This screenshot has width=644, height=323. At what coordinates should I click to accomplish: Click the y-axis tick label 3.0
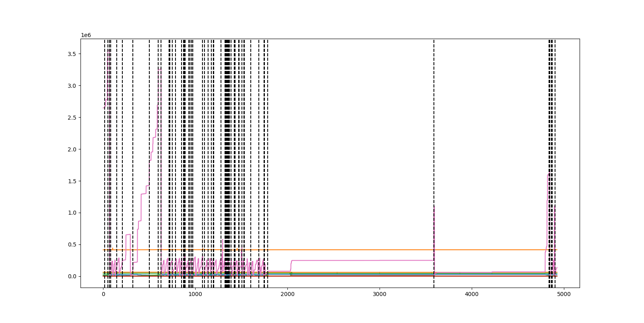(72, 86)
